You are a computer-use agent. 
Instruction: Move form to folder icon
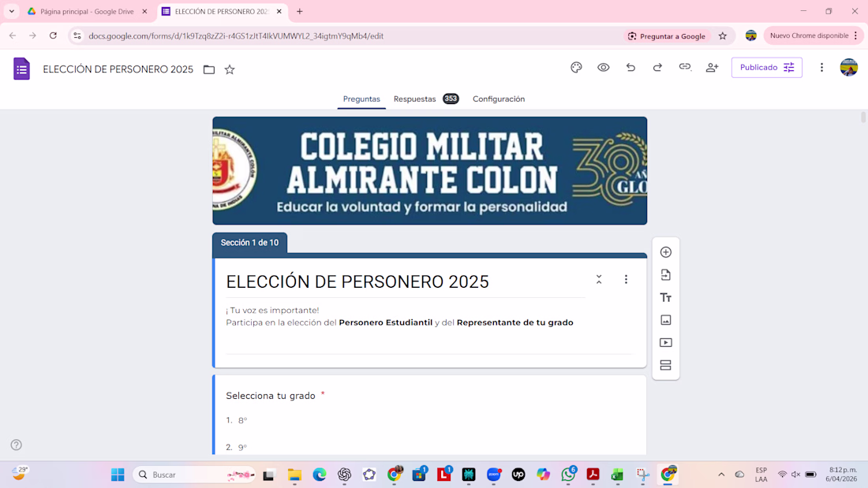[209, 69]
